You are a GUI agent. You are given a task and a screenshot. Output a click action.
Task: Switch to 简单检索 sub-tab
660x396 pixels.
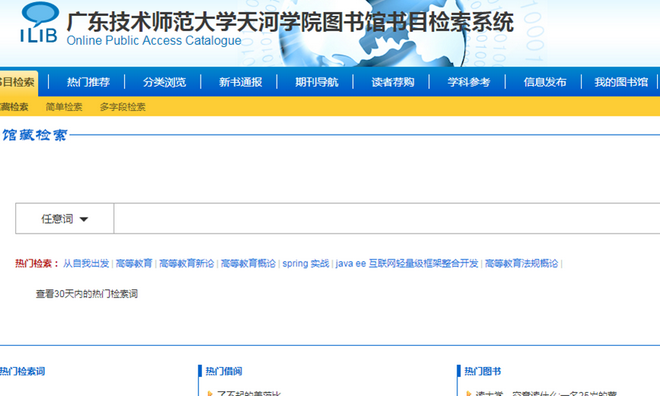(x=64, y=107)
